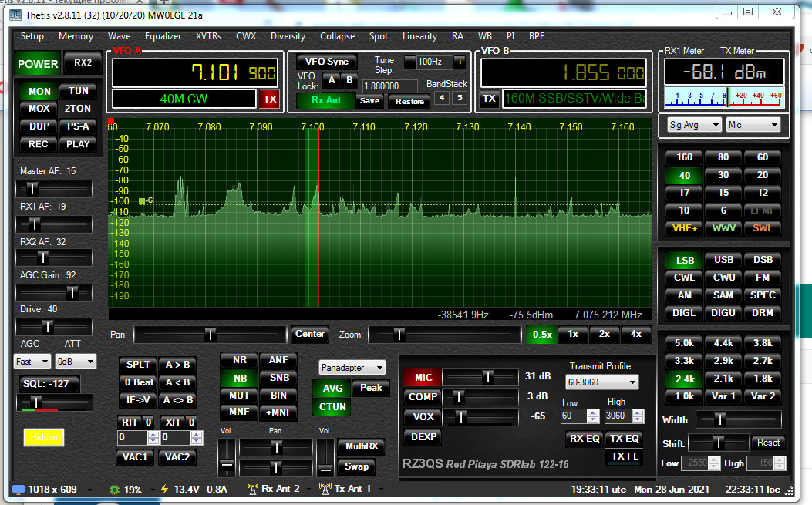
Task: Enable the RX2 receiver
Action: coord(83,63)
